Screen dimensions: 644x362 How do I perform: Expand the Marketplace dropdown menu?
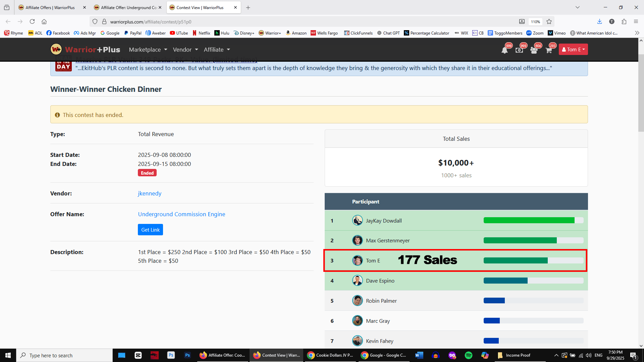pyautogui.click(x=148, y=50)
